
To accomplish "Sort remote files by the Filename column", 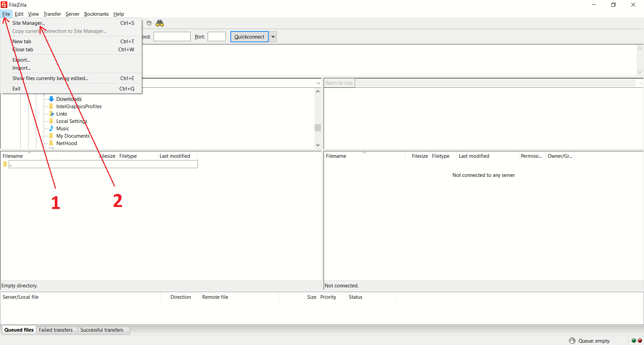I will pos(364,156).
